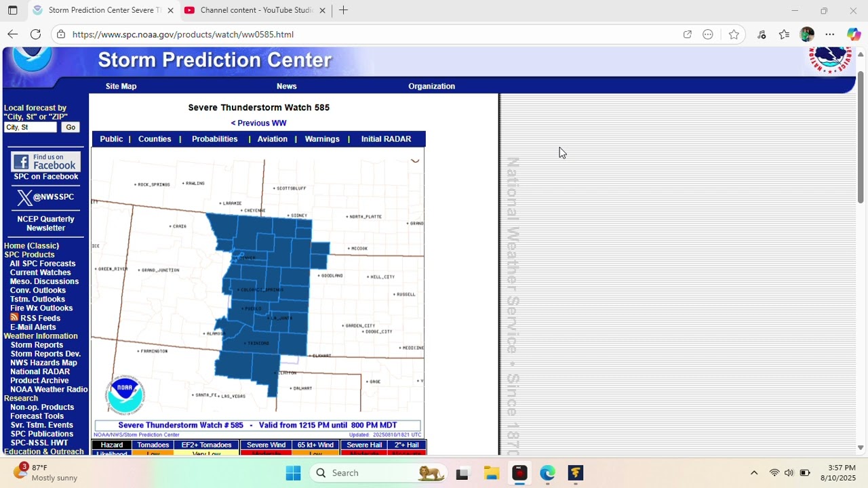Click the National Weather Service logo

(x=830, y=60)
